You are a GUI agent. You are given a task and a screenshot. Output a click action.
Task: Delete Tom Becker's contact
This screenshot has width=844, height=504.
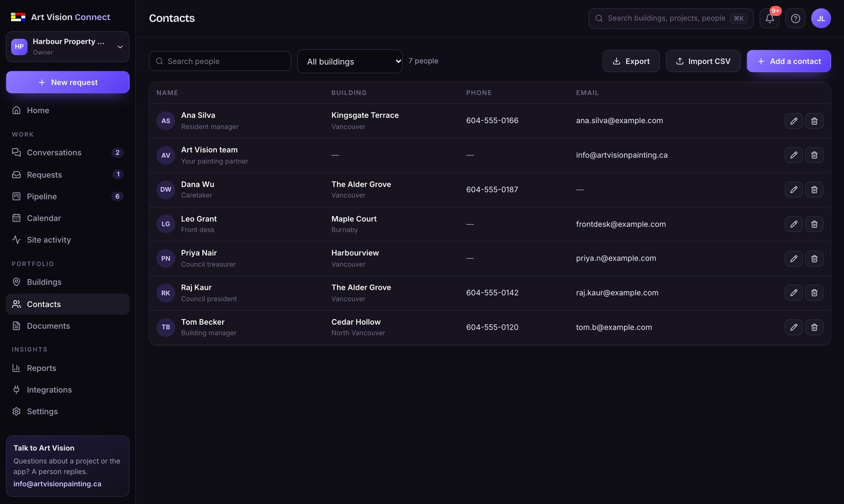(x=814, y=327)
